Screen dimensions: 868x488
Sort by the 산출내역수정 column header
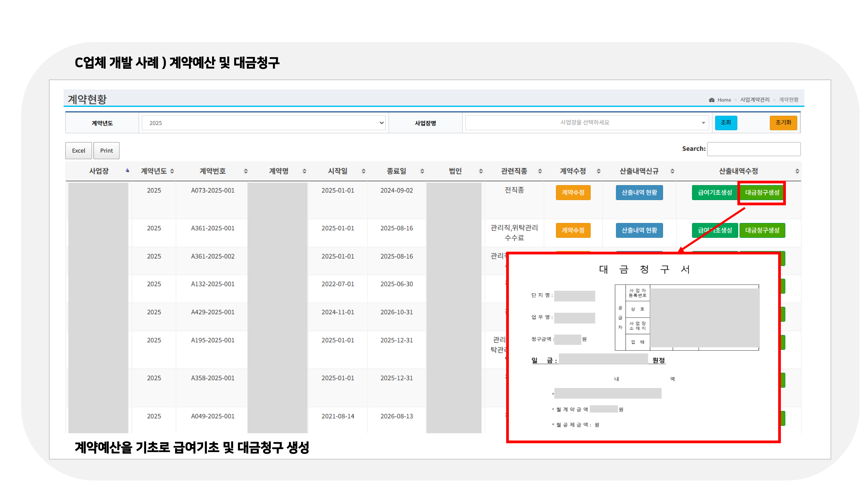[739, 171]
